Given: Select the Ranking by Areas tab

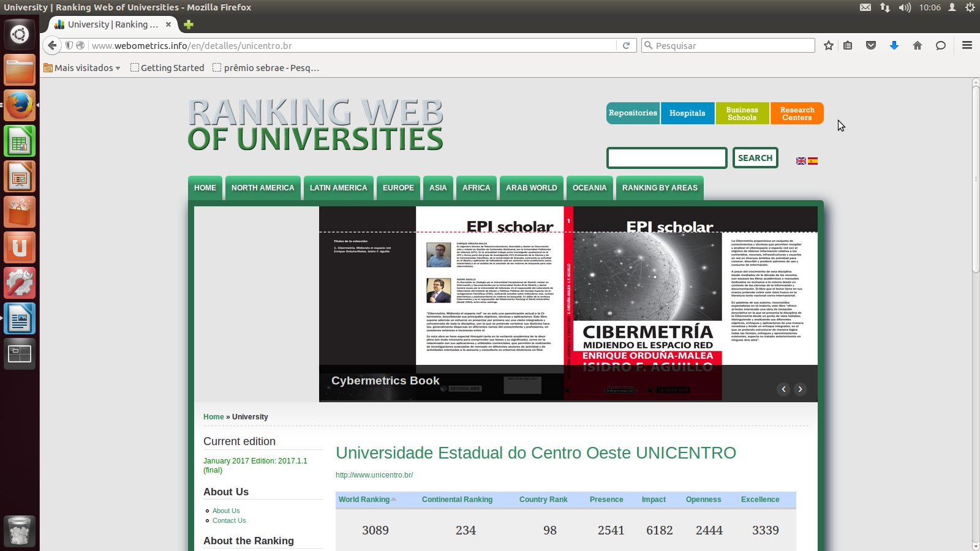Looking at the screenshot, I should (660, 188).
